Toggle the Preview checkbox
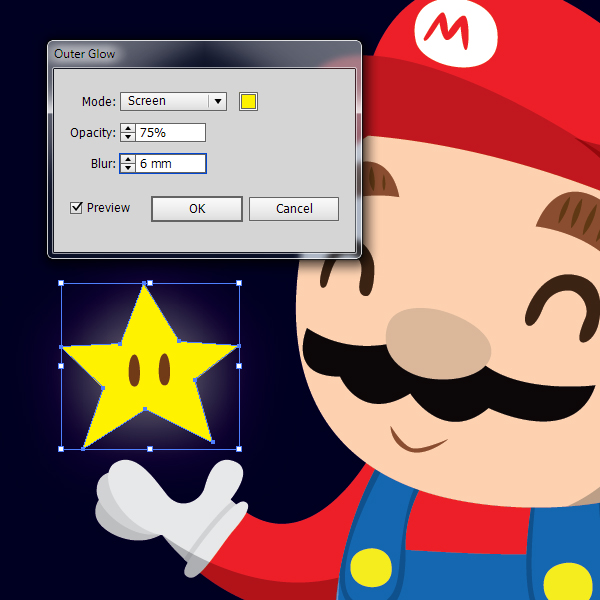This screenshot has width=600, height=600. [76, 208]
